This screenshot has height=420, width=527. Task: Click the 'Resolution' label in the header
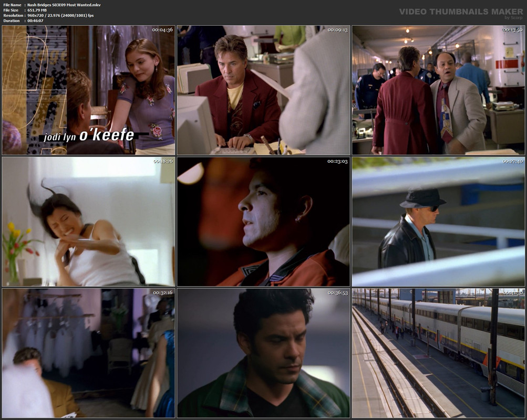(x=13, y=15)
